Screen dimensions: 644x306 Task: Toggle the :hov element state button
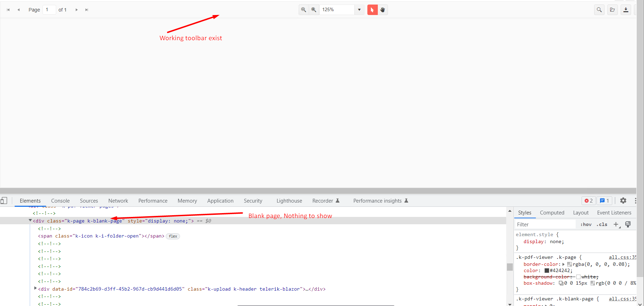pyautogui.click(x=586, y=225)
